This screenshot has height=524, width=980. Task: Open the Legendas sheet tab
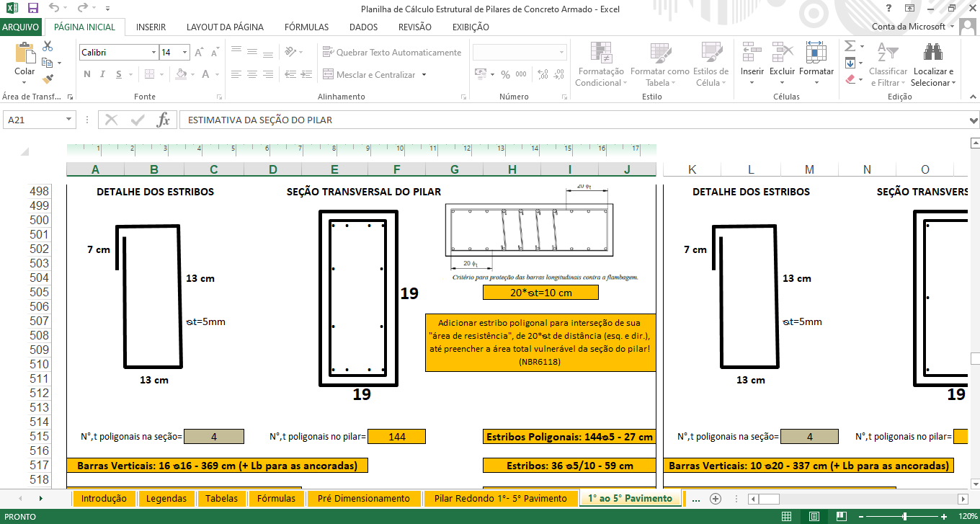[166, 498]
